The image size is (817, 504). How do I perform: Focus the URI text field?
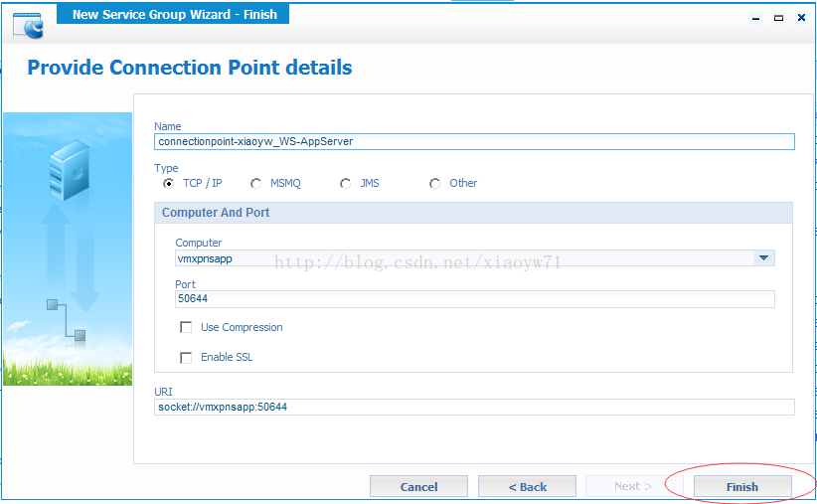pos(474,407)
